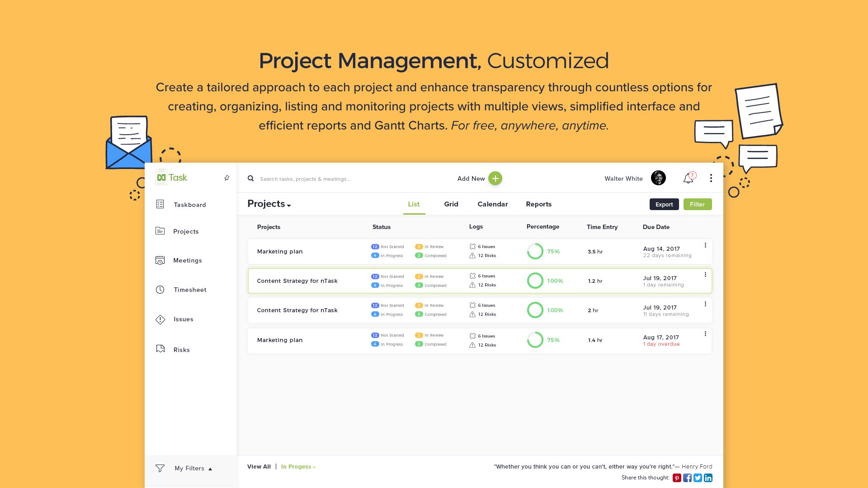Open the Meetings section

pyautogui.click(x=160, y=260)
